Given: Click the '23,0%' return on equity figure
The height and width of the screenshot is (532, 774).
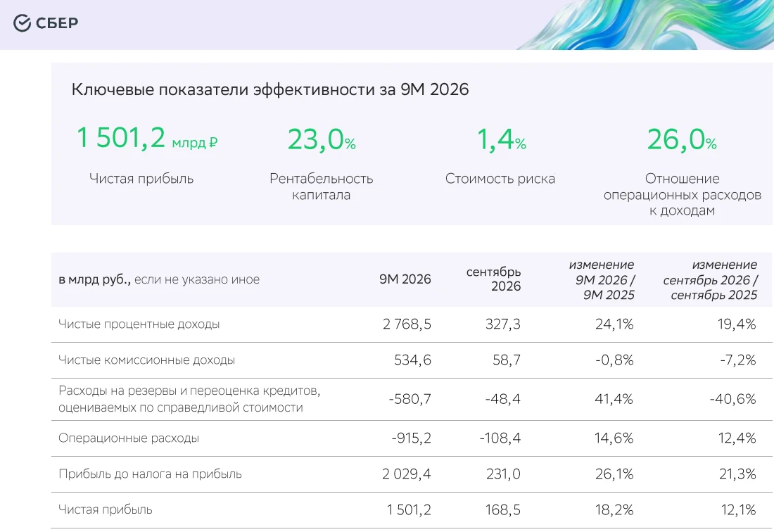Looking at the screenshot, I should tap(322, 139).
